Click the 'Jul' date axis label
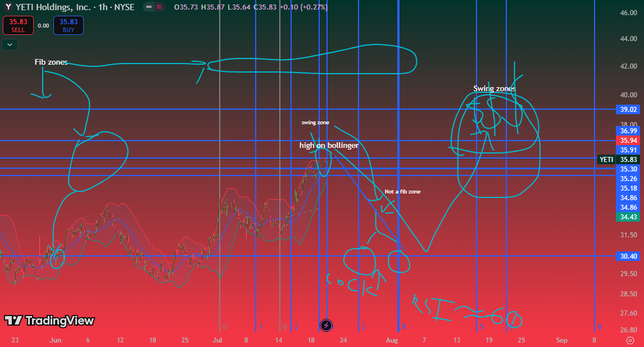The width and height of the screenshot is (644, 347). pos(217,340)
